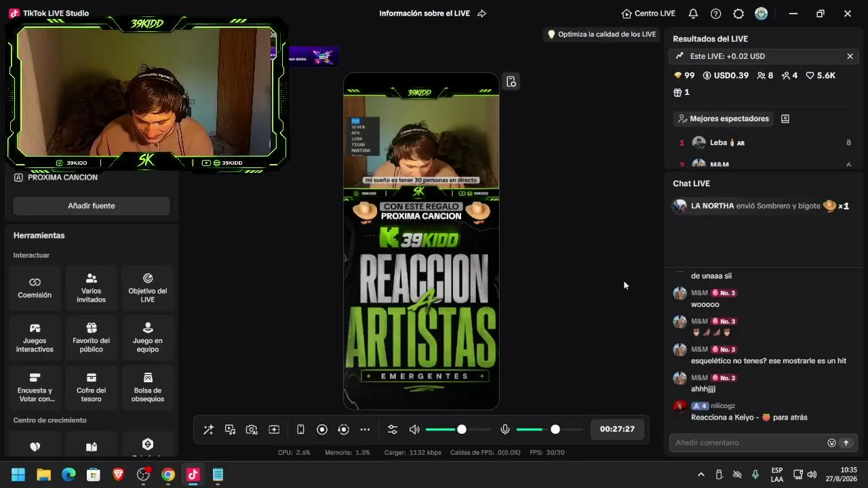Mute the speaker output
The width and height of the screenshot is (868, 488).
(x=414, y=430)
